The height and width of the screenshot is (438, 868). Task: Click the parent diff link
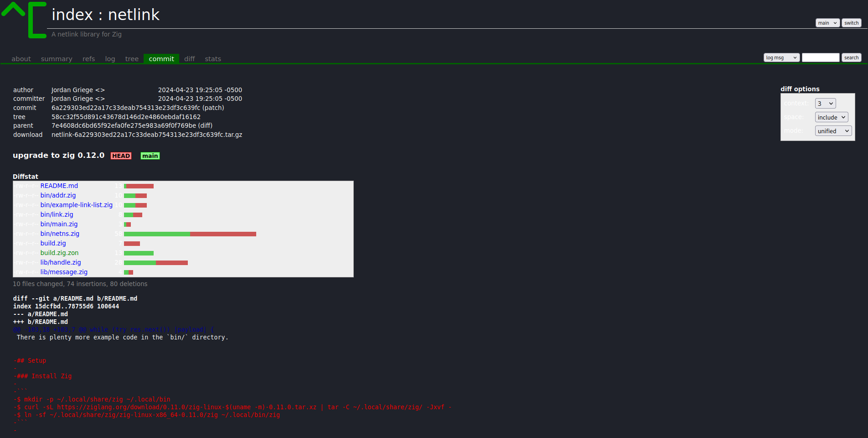pyautogui.click(x=205, y=125)
